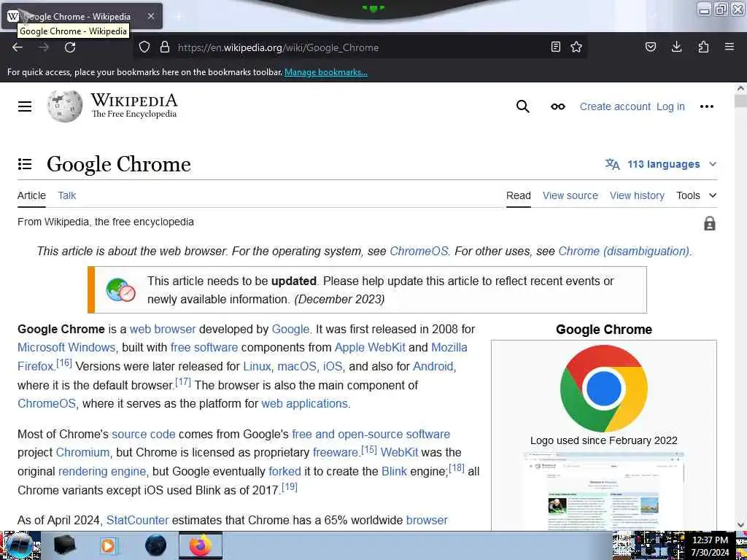Click the URL address bar field
Screen dimensions: 747x560
pos(362,47)
